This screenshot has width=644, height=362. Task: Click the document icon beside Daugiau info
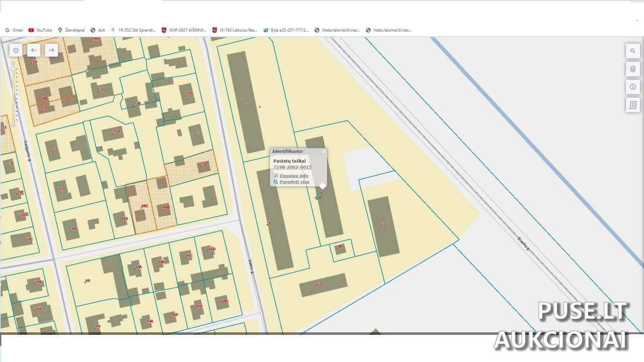[x=276, y=176]
